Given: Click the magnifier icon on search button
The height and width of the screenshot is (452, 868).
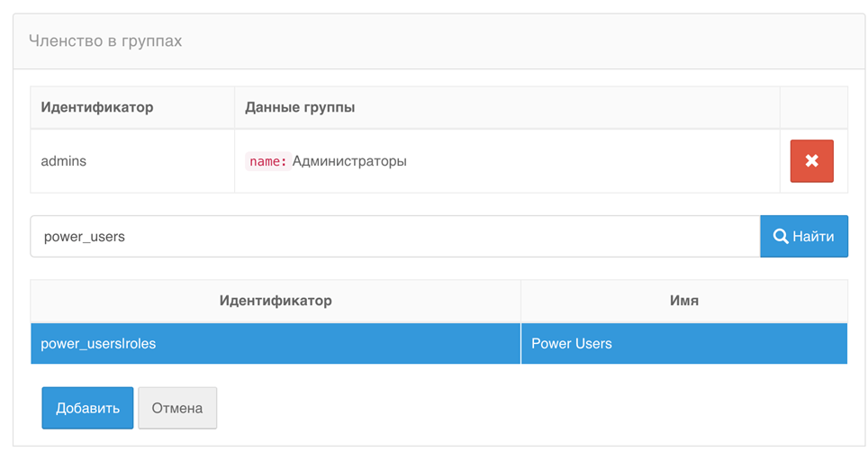Looking at the screenshot, I should coord(781,237).
